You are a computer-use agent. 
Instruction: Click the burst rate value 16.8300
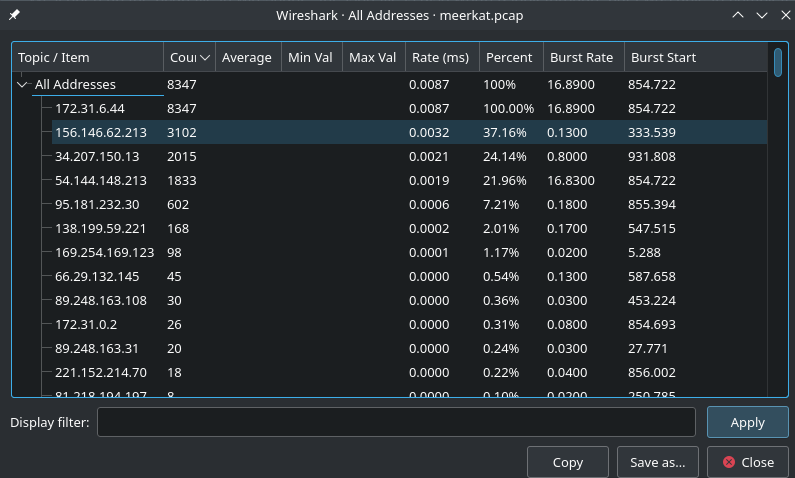coord(571,180)
